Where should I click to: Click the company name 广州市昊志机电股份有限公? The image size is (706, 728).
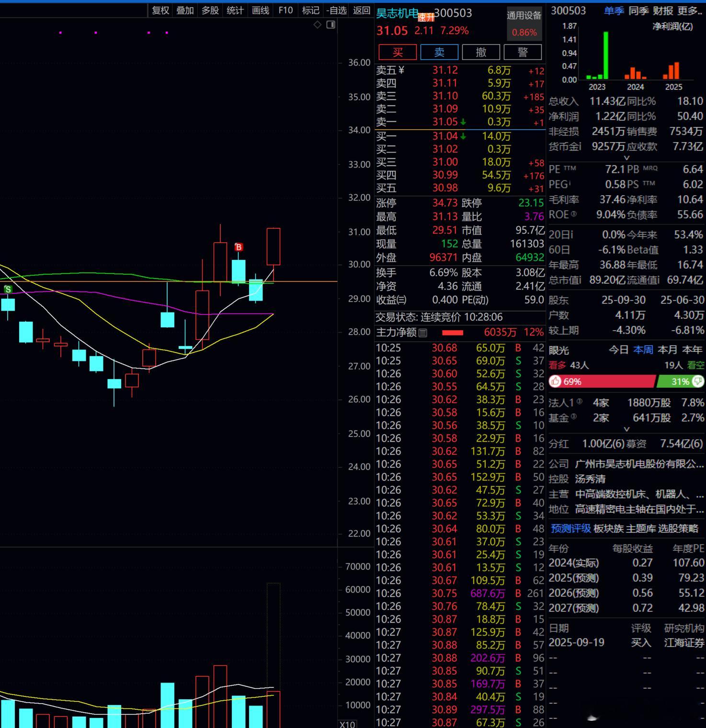click(x=639, y=464)
